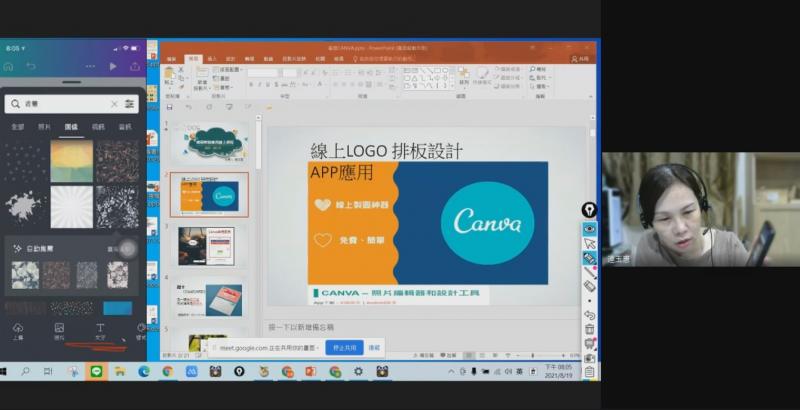
Task: Open the 常用 ribbon tab in PowerPoint
Action: [x=193, y=59]
